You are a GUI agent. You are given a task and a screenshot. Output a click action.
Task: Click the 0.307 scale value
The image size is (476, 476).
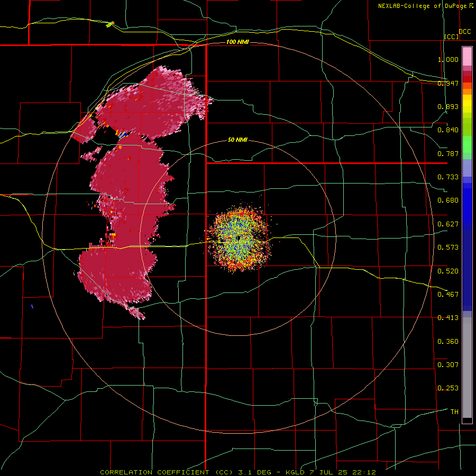click(x=448, y=365)
